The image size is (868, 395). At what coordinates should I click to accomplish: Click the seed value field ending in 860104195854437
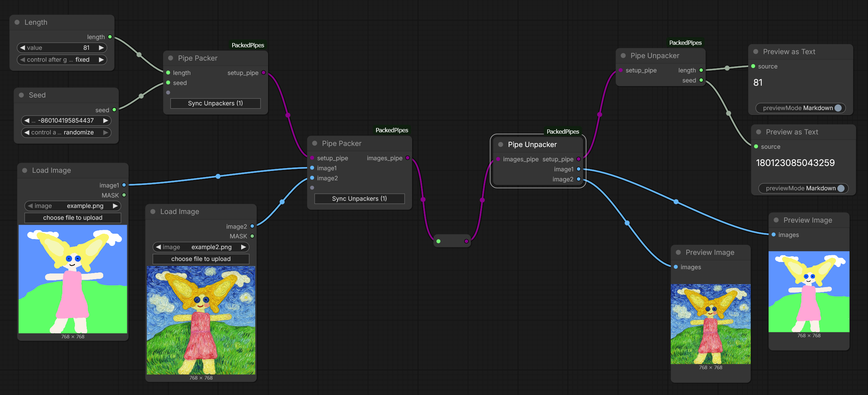pyautogui.click(x=66, y=120)
